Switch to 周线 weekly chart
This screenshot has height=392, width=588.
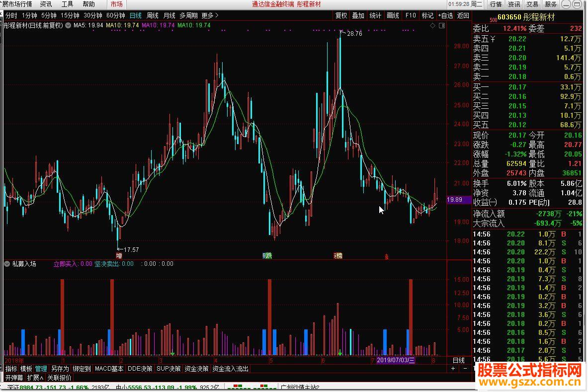pos(152,15)
